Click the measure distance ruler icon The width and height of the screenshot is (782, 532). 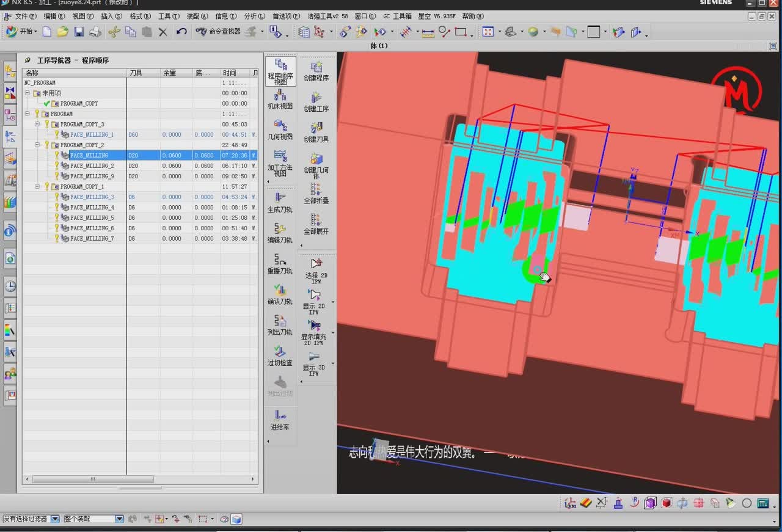(x=428, y=32)
